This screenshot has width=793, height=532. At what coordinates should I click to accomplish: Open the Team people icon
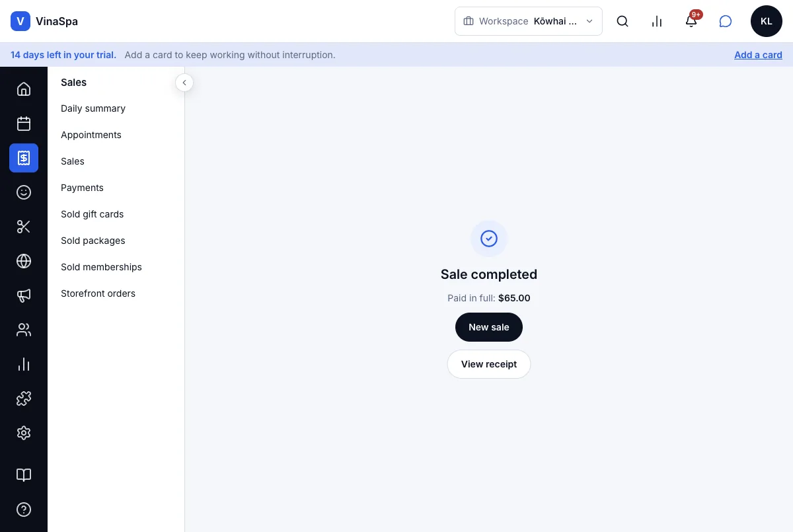24,330
